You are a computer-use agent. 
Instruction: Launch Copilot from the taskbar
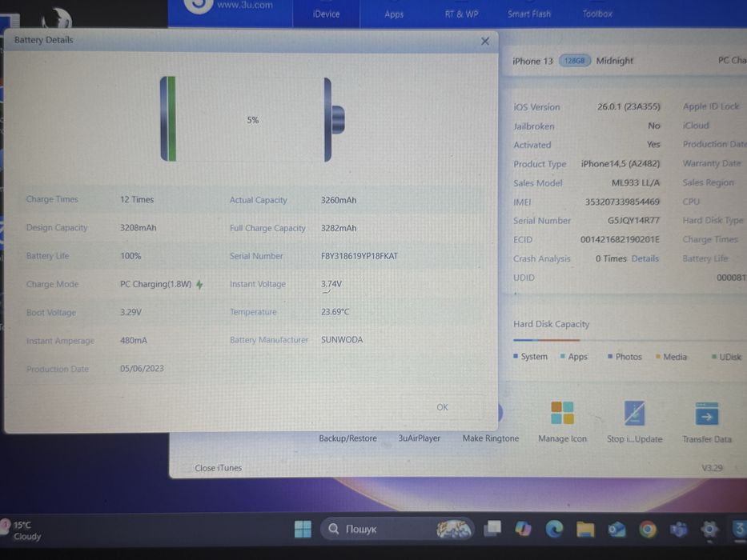[x=523, y=529]
